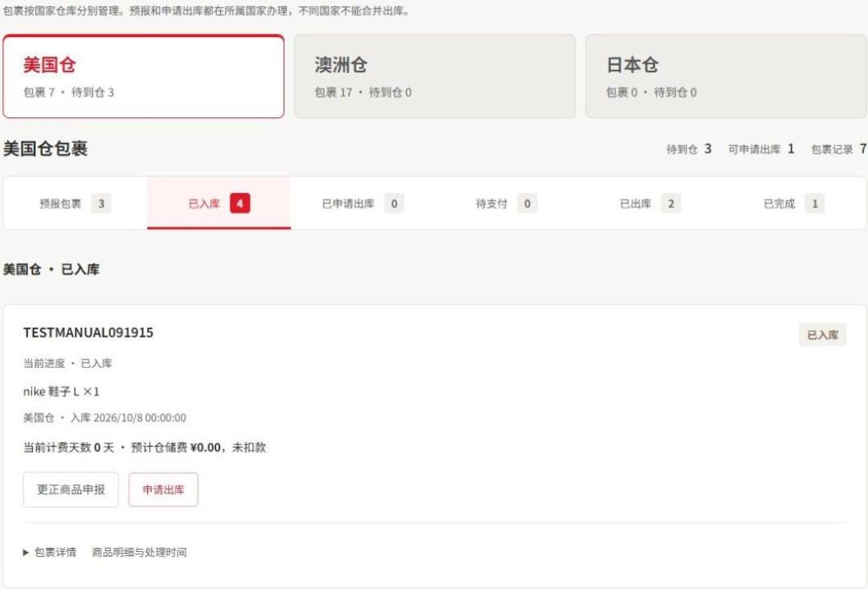Click the 当前进度 · 已入库 progress line
868x589 pixels.
coord(68,364)
